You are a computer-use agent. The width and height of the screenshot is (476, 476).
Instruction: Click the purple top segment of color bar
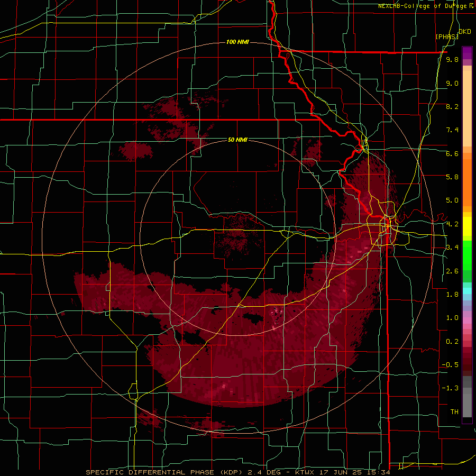coord(467,53)
